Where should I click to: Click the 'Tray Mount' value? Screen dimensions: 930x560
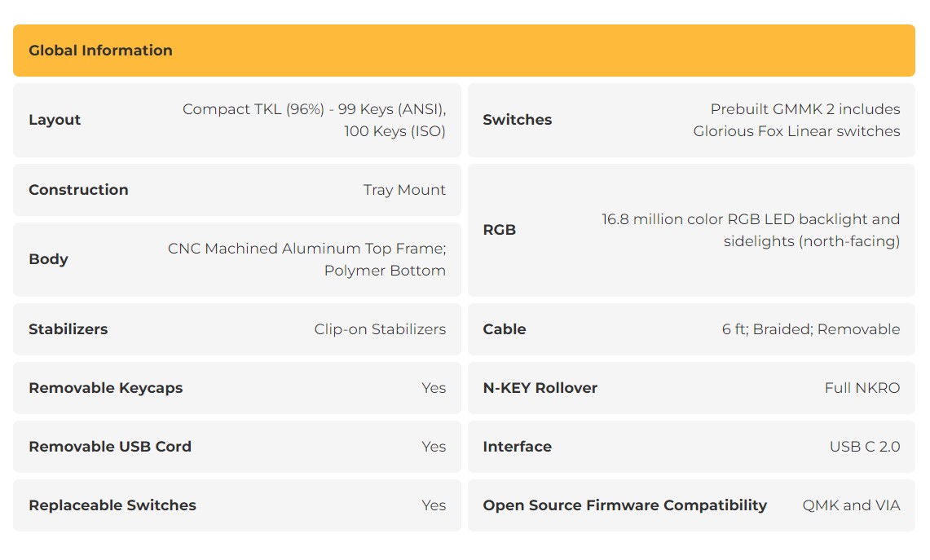[404, 190]
